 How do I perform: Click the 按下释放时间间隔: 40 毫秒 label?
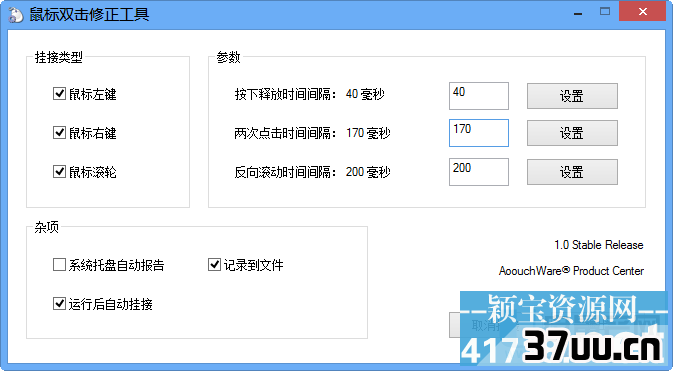coord(309,94)
